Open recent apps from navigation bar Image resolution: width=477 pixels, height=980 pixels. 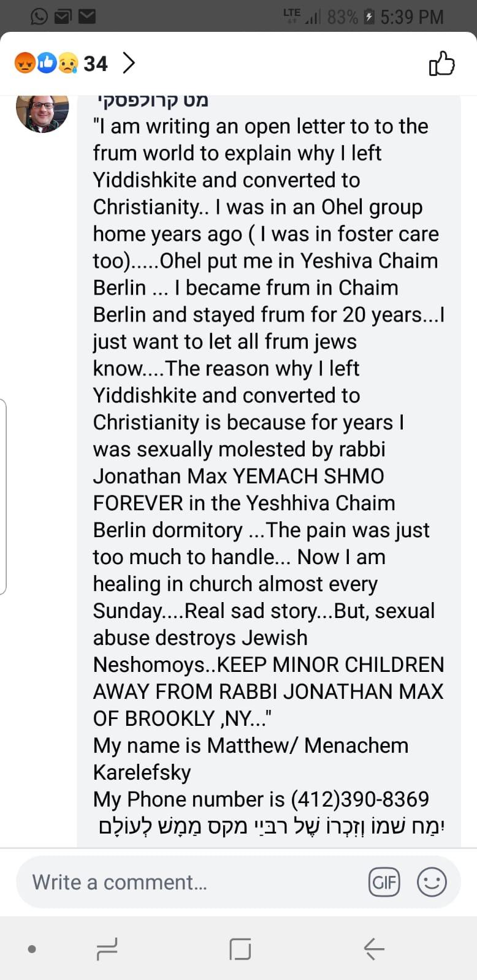(107, 949)
